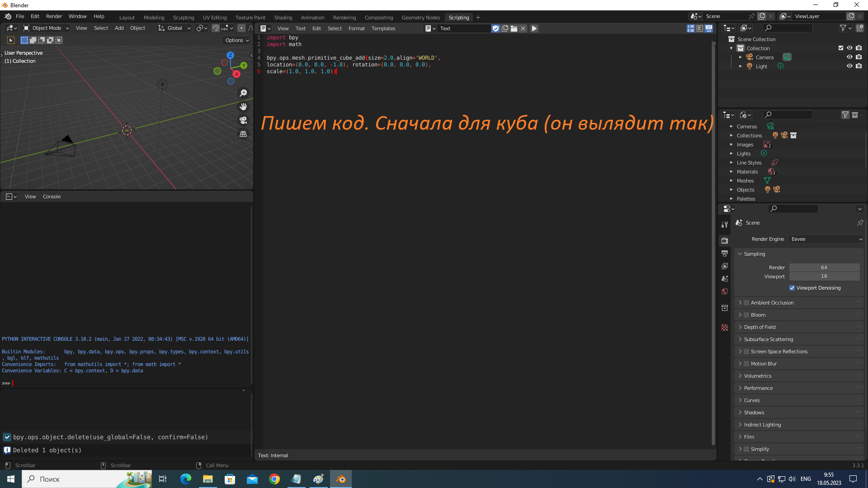Switch to the Geometry Nodes workspace tab
The image size is (868, 488).
click(x=420, y=18)
